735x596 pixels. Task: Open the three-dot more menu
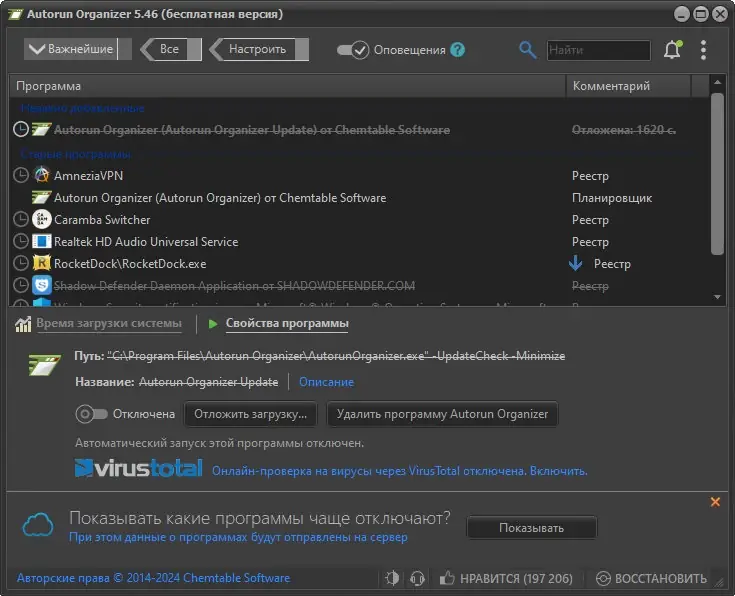click(x=703, y=50)
